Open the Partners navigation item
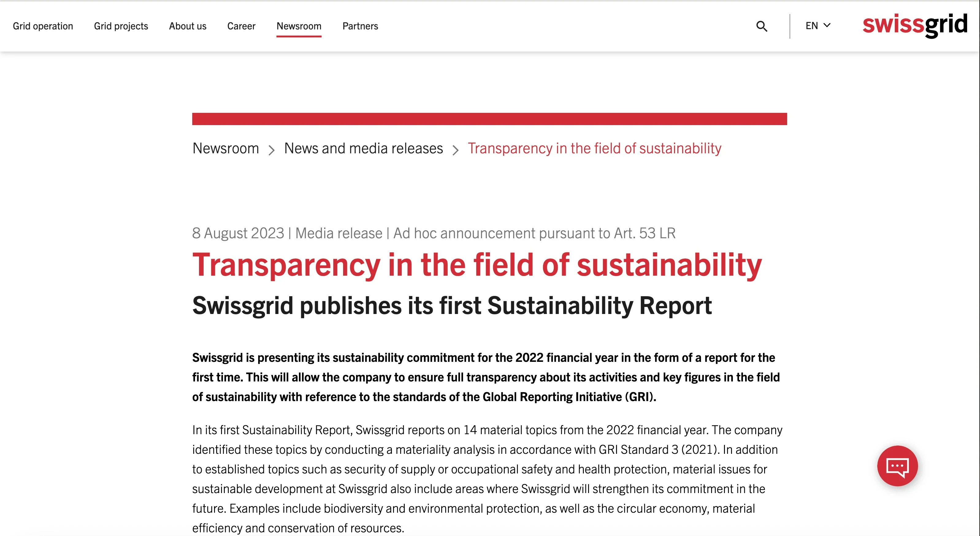 (360, 26)
